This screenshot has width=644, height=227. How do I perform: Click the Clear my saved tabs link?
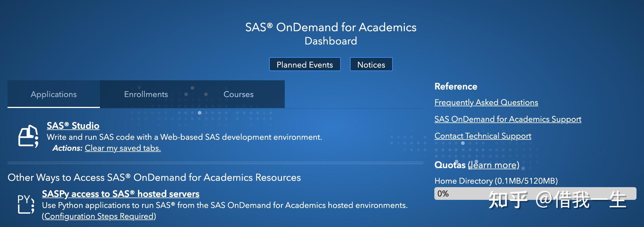123,148
